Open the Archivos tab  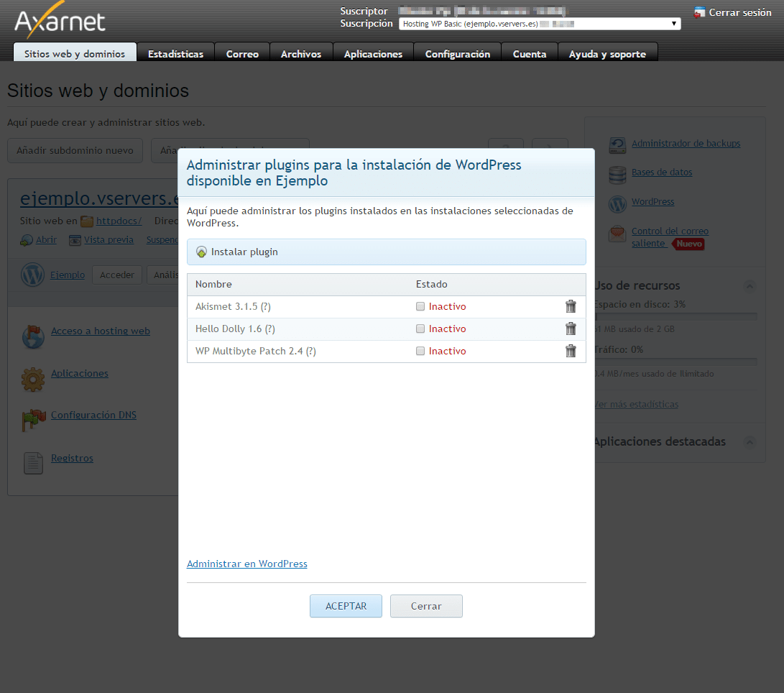click(x=301, y=53)
